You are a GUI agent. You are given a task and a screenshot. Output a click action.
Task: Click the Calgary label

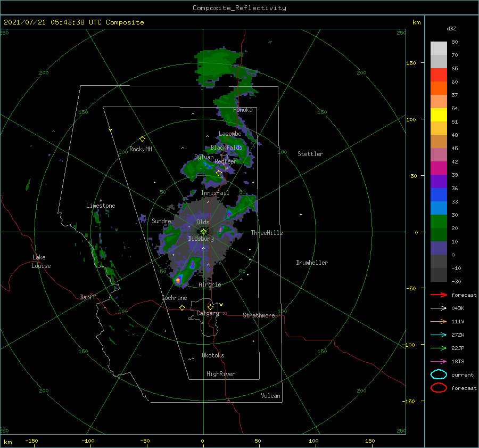pyautogui.click(x=208, y=313)
